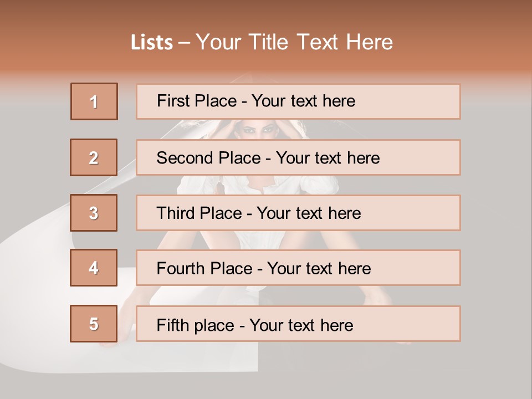Click the word Second in the list
The width and height of the screenshot is (532, 399).
pyautogui.click(x=186, y=158)
